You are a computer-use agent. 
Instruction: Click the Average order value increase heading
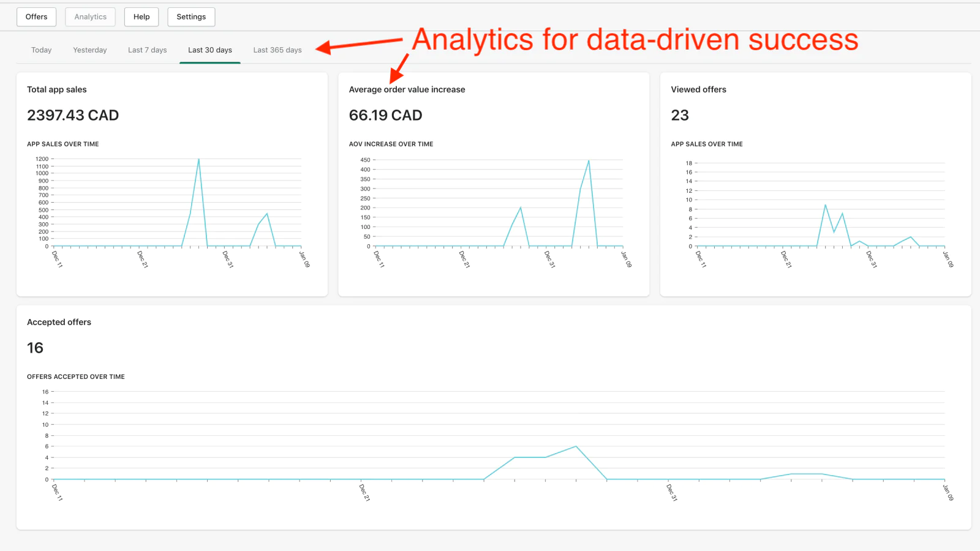[407, 89]
